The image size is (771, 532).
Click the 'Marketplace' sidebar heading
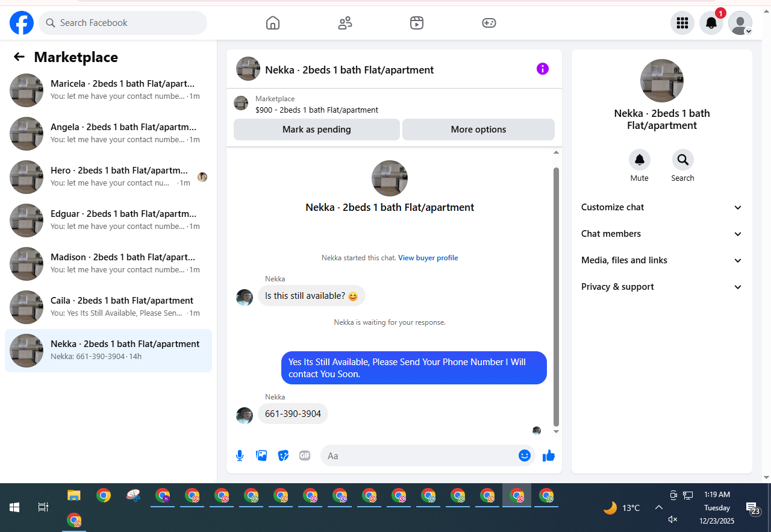coord(76,57)
